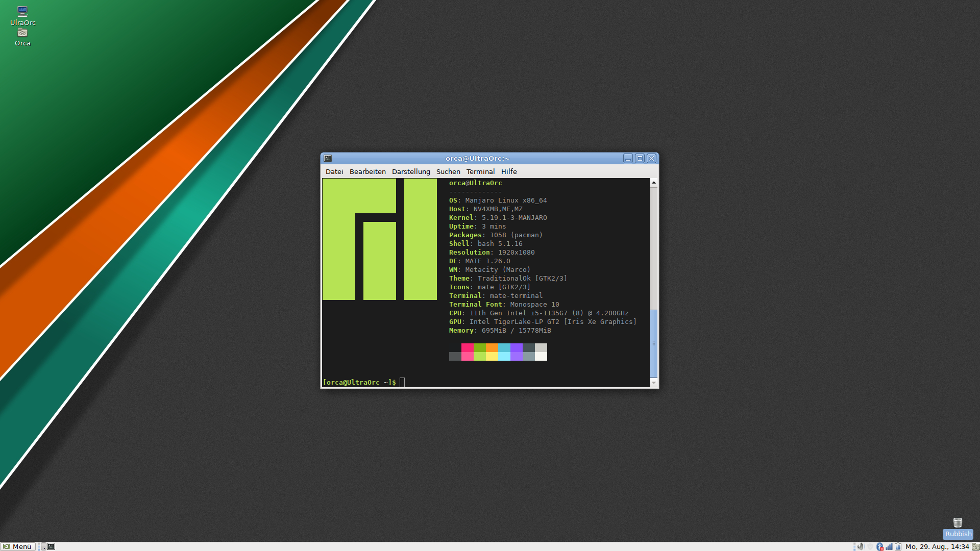Click the terminal scrollbar up arrow

tap(654, 182)
